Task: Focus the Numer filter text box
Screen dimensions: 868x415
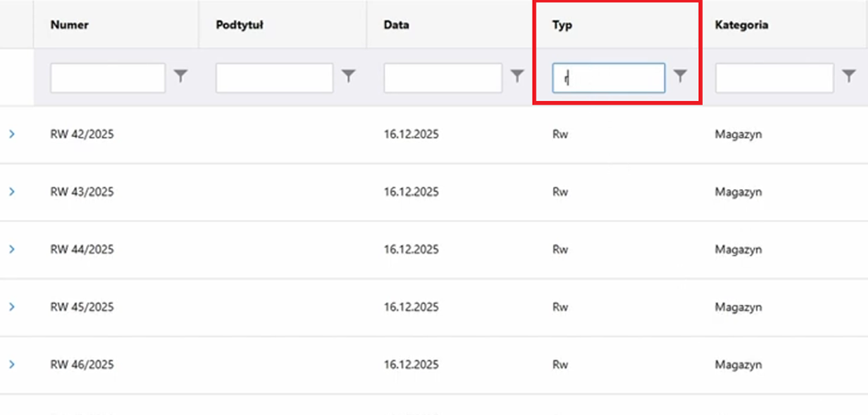Action: (x=107, y=78)
